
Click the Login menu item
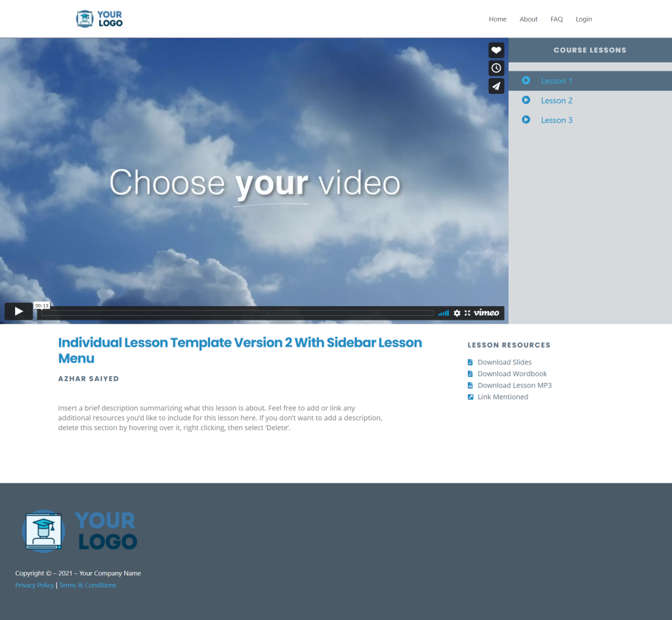pyautogui.click(x=583, y=19)
